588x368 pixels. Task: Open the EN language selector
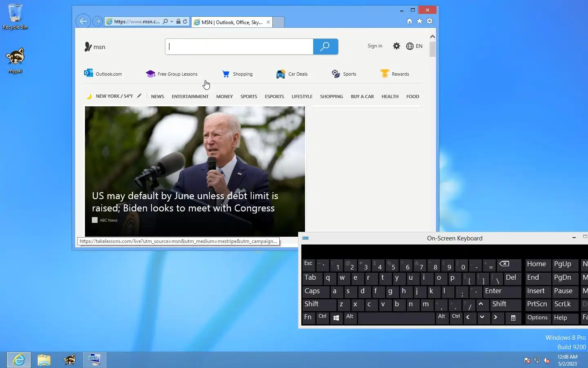pyautogui.click(x=414, y=46)
